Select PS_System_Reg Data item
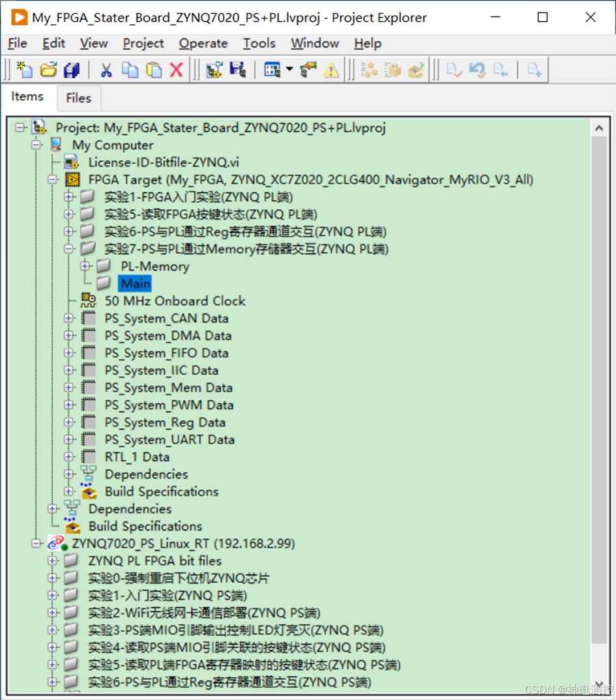 [165, 422]
